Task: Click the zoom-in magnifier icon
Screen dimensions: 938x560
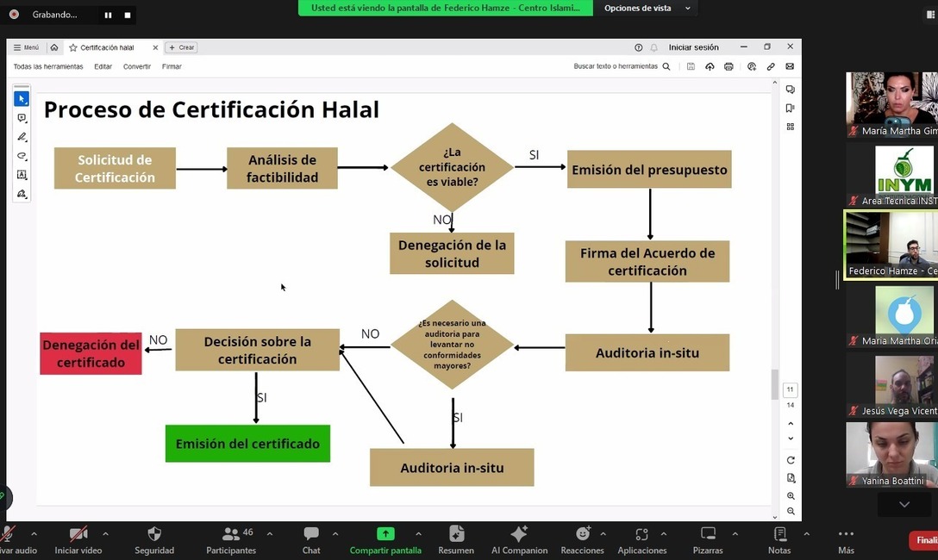Action: [x=790, y=495]
